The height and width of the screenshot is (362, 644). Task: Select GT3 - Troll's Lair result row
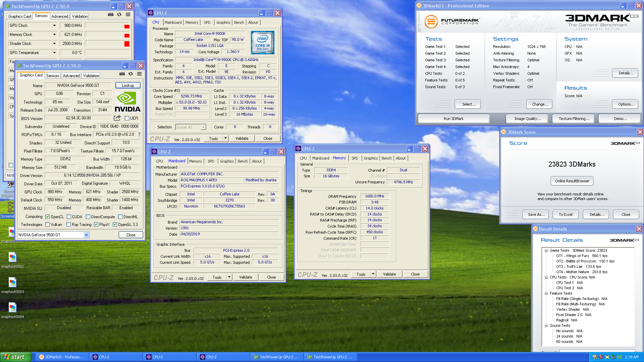click(x=579, y=266)
